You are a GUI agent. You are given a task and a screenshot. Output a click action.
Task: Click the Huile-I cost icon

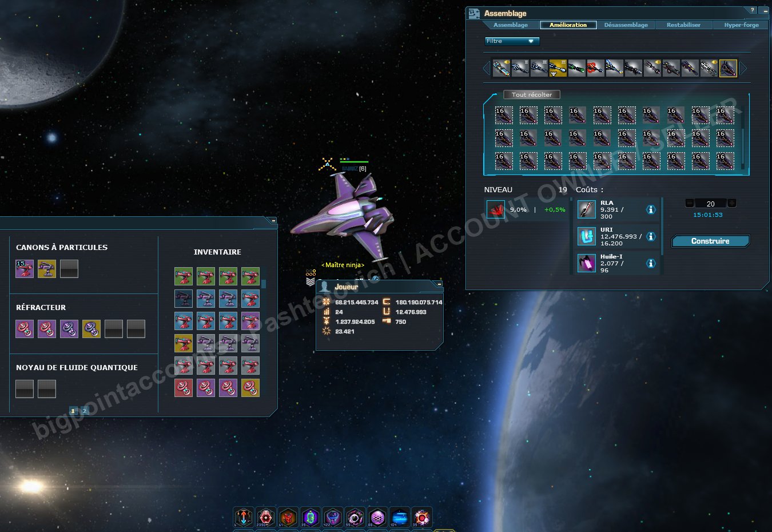click(587, 263)
